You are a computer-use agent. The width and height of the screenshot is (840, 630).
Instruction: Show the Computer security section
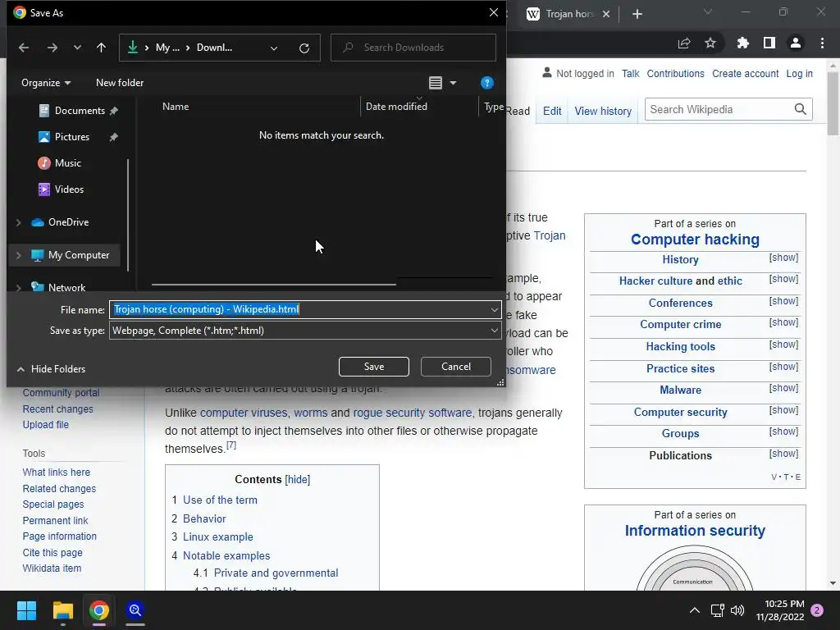click(x=783, y=410)
